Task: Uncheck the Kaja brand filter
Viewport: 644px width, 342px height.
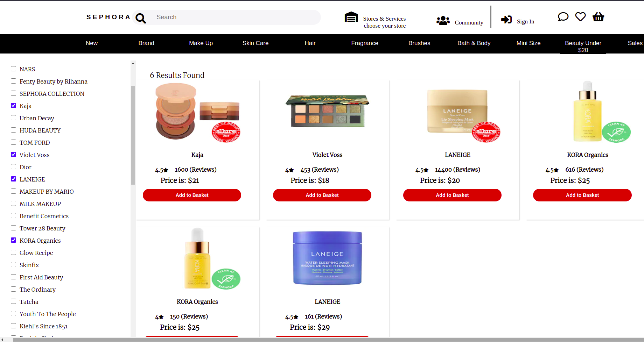Action: (14, 106)
